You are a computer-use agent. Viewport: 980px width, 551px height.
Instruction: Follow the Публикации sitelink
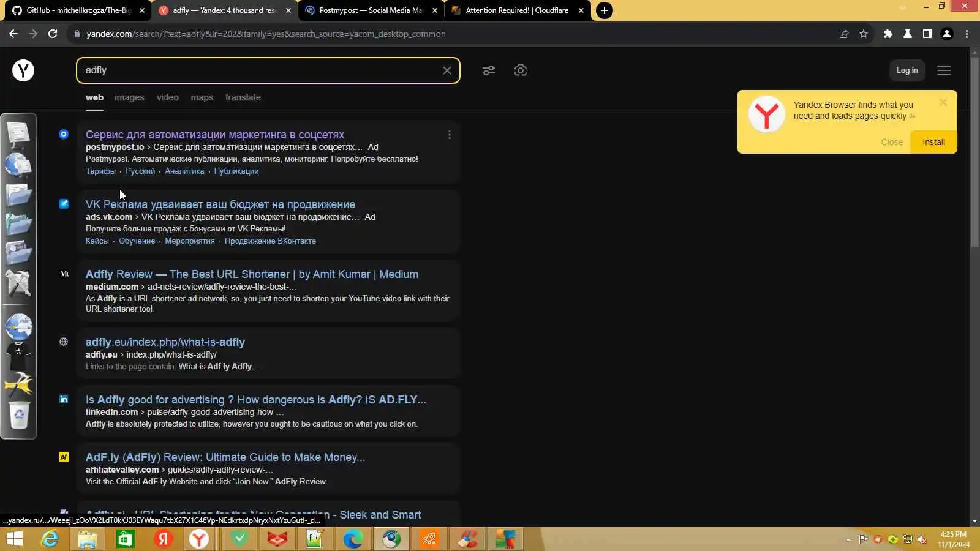[236, 171]
